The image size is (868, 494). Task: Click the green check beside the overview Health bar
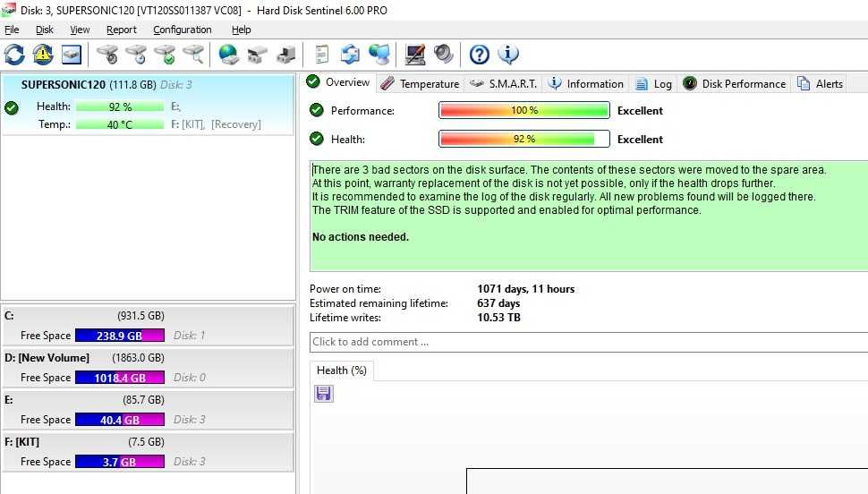coord(317,139)
